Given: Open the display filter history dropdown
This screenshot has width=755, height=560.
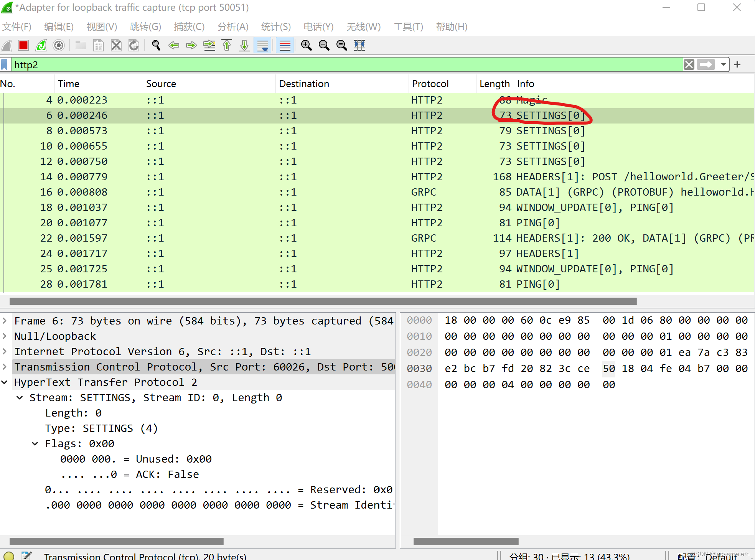Looking at the screenshot, I should point(723,64).
